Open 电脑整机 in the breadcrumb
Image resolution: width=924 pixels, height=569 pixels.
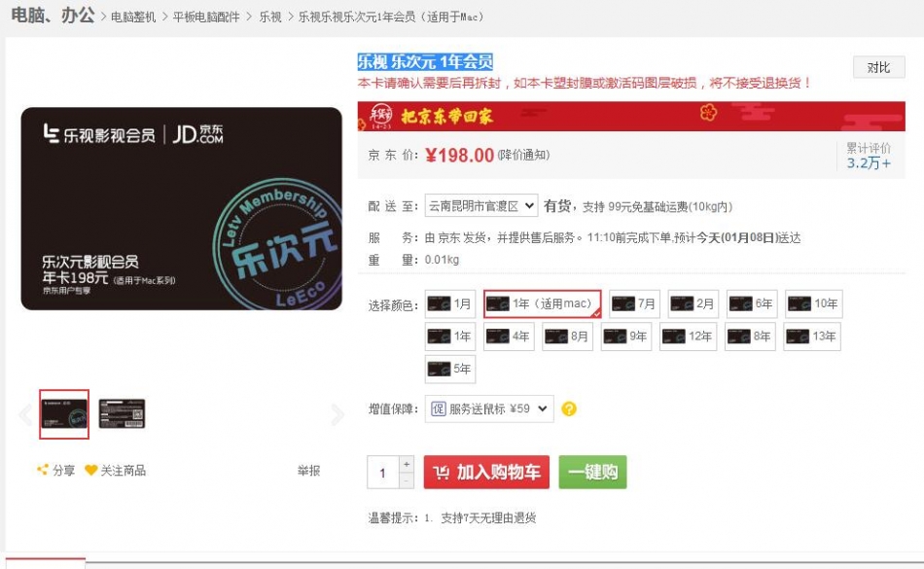click(133, 18)
